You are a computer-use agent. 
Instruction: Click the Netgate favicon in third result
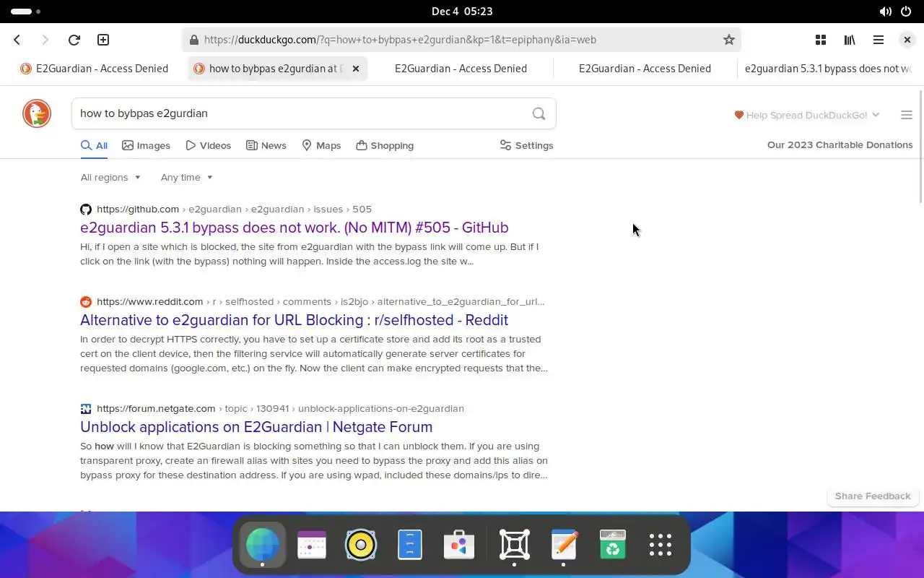86,409
